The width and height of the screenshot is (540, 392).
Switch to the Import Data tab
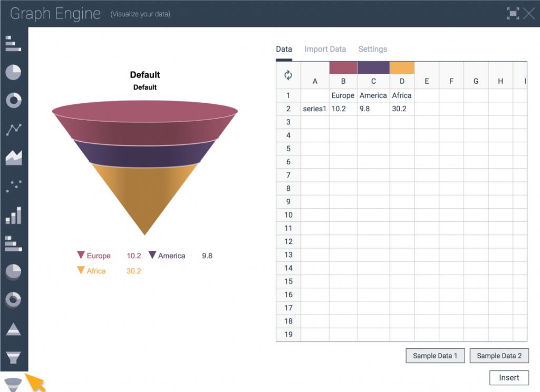click(x=325, y=48)
